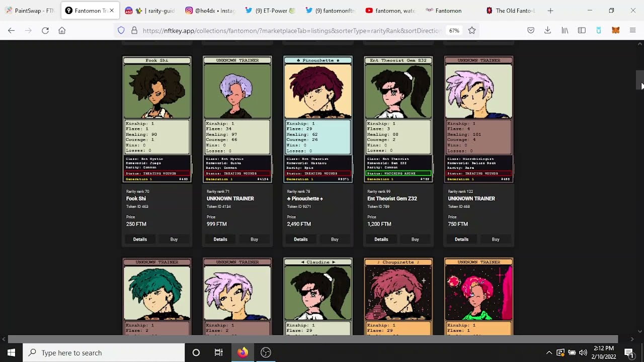This screenshot has width=644, height=362.
Task: Click the taskbar search box
Action: coord(104,352)
